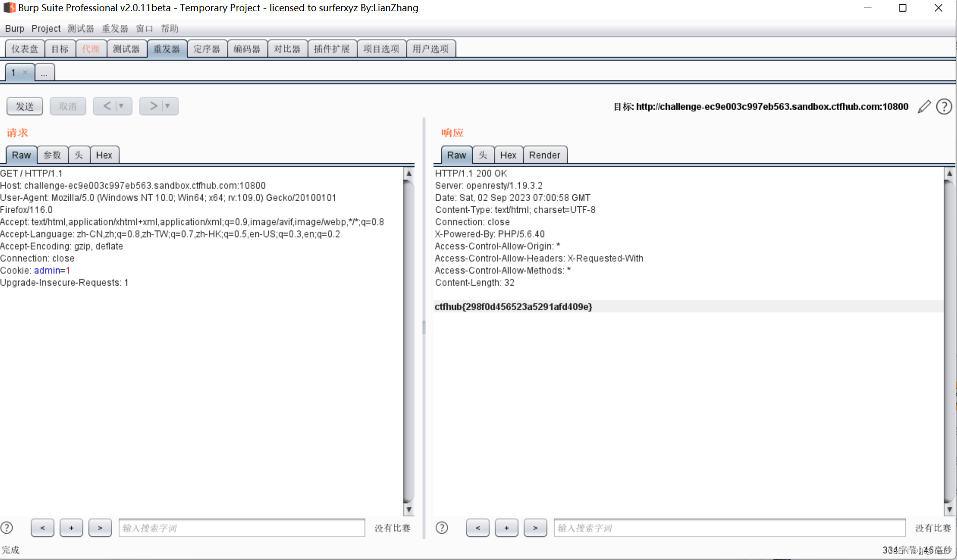The image size is (957, 560).
Task: Click request search next match button
Action: click(100, 528)
